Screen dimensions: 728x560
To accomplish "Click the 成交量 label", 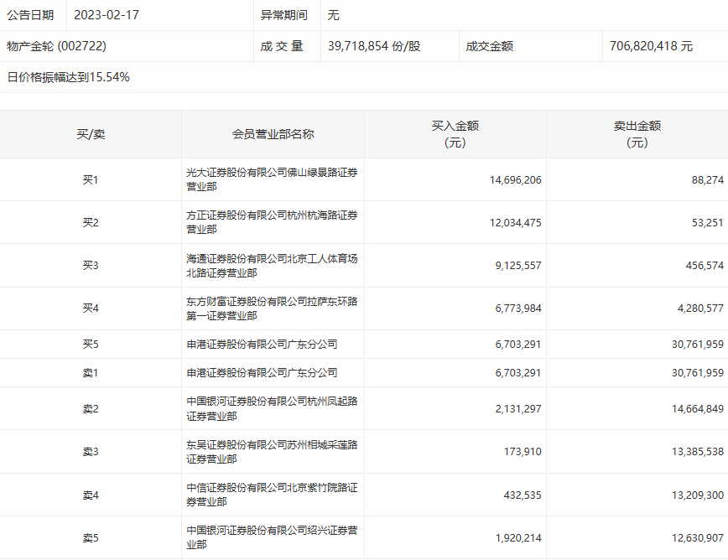I will click(x=282, y=46).
